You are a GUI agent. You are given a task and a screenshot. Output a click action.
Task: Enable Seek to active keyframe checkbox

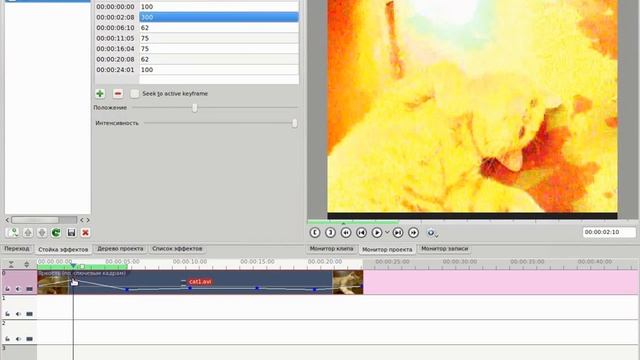tap(134, 93)
